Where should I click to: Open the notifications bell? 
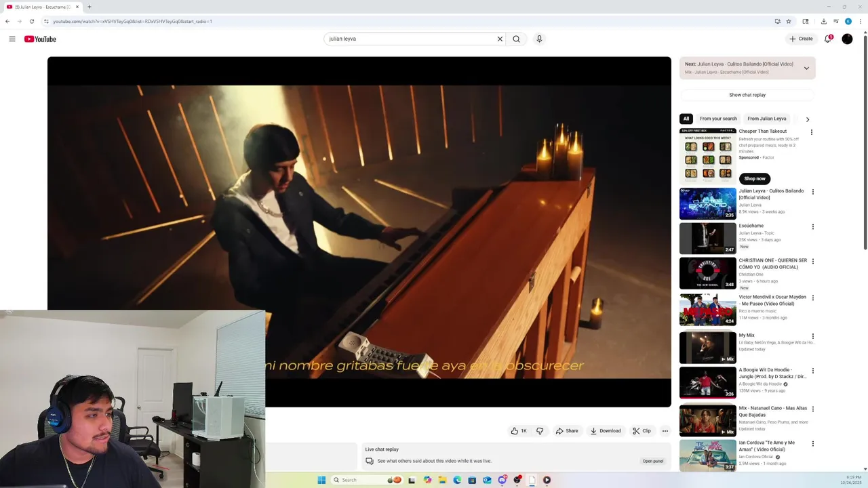828,39
